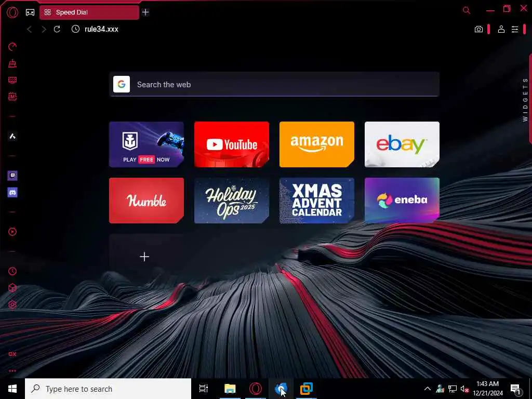Open GX Control speedometer in sidebar
The width and height of the screenshot is (532, 399).
click(x=12, y=47)
